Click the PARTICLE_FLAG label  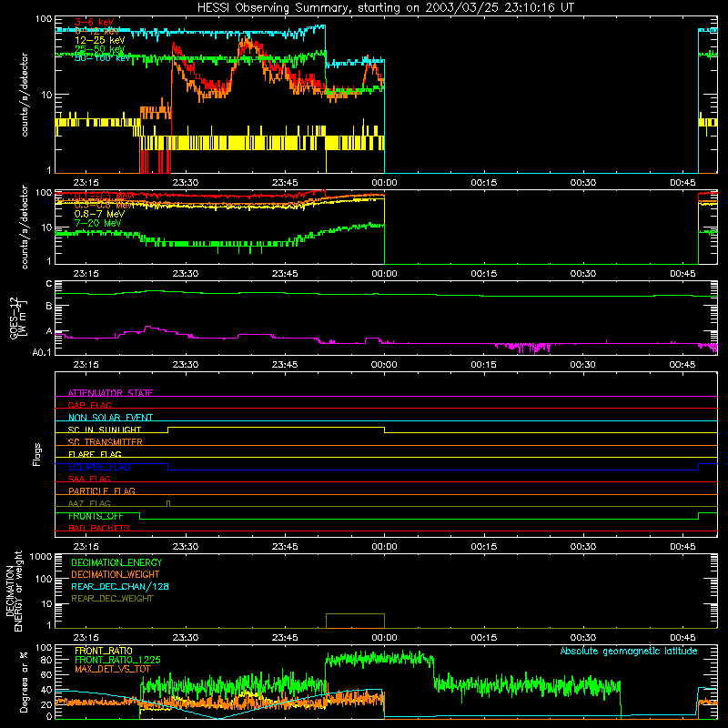pos(102,490)
